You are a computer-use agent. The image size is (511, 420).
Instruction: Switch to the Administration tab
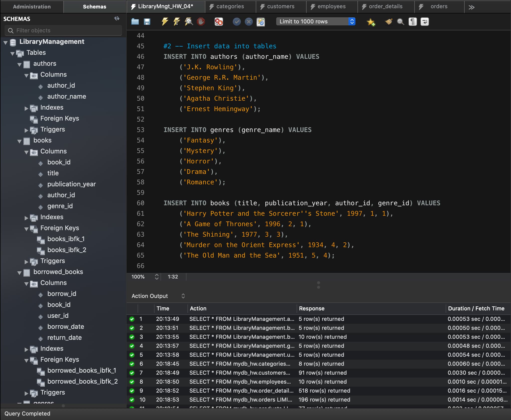pyautogui.click(x=31, y=6)
